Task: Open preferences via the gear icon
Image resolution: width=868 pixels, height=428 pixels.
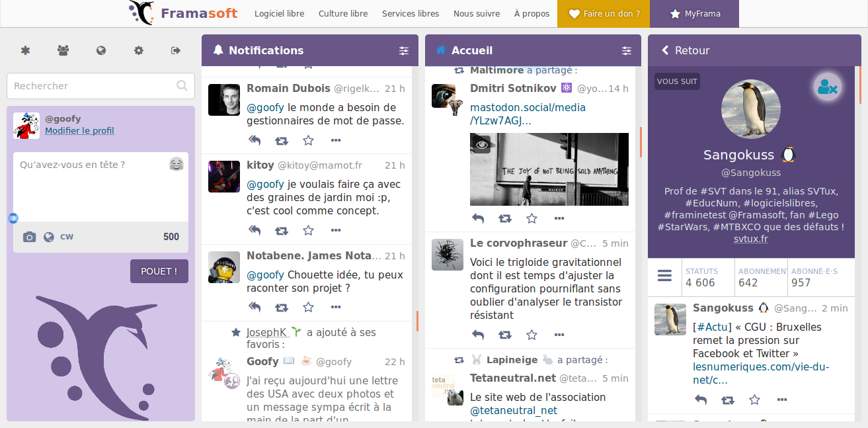Action: 139,50
